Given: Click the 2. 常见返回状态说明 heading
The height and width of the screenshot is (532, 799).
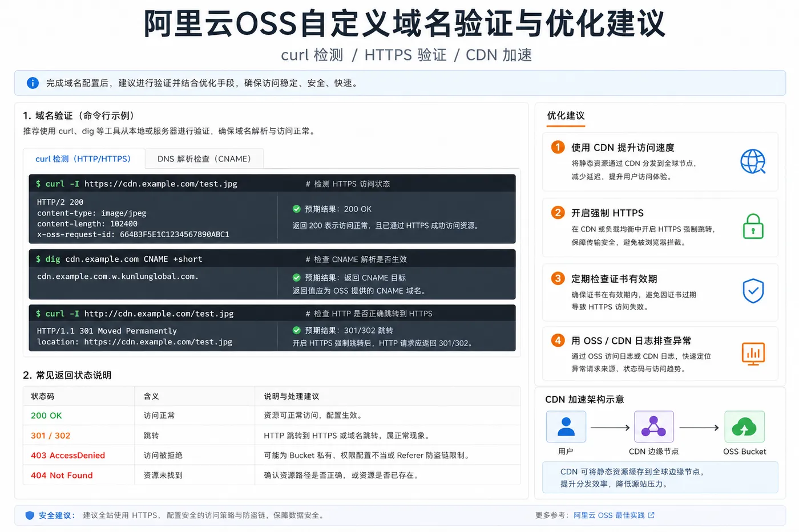Looking at the screenshot, I should [x=67, y=375].
